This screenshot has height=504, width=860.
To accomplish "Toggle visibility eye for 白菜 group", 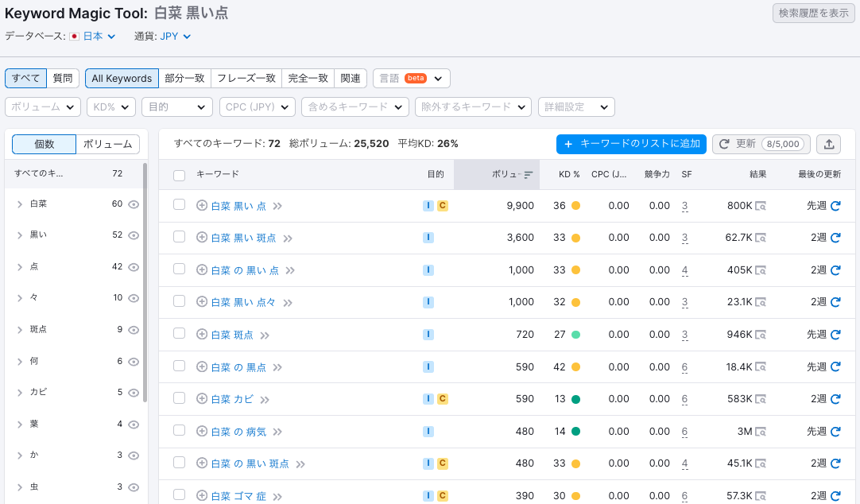I will point(134,204).
